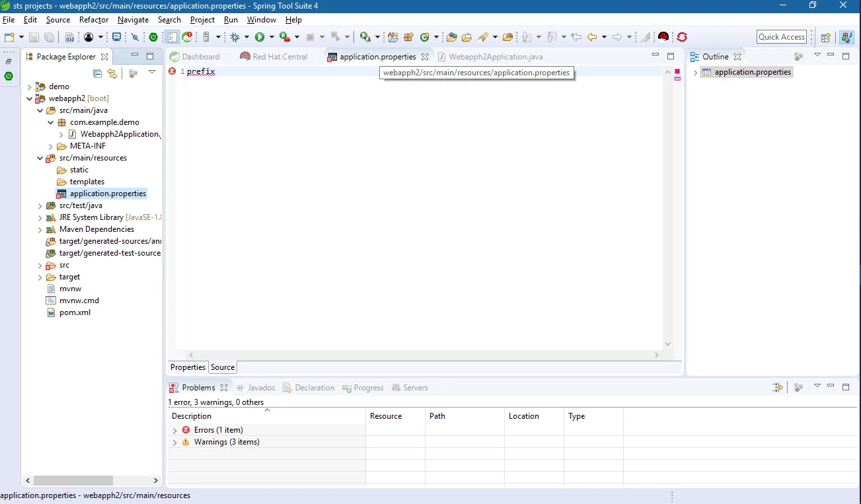Click the "prefix" text in the editor

pos(201,71)
